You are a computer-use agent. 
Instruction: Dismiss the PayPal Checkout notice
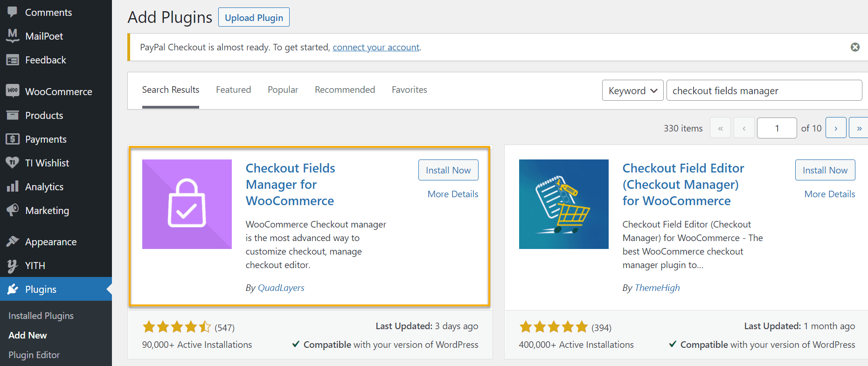click(x=855, y=47)
